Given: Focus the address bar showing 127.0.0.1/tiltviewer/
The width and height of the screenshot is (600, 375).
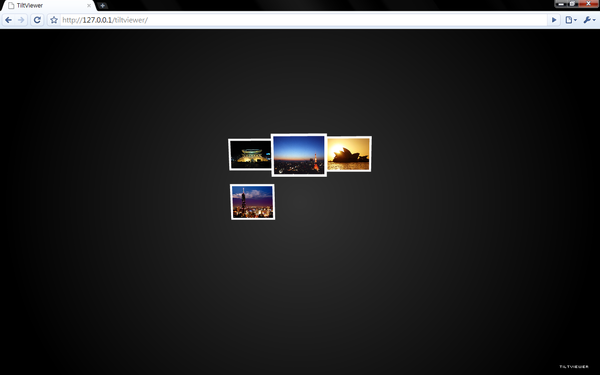Looking at the screenshot, I should click(303, 20).
